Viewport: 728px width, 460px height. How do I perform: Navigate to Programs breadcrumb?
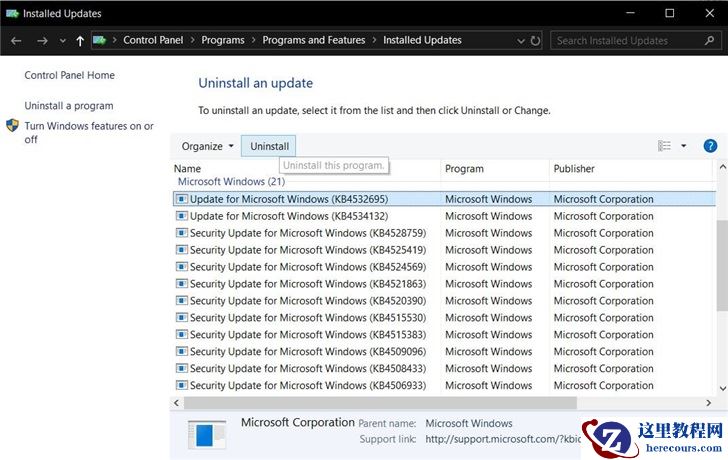coord(223,40)
